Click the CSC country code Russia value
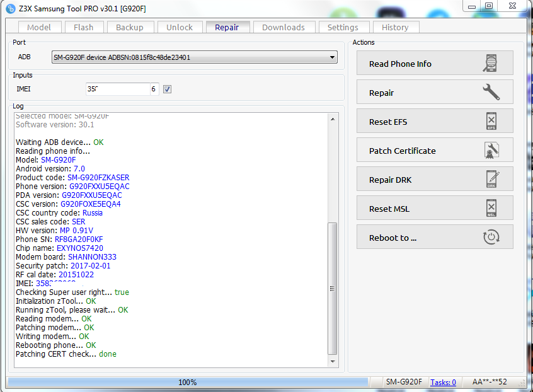Image resolution: width=533 pixels, height=392 pixels. coord(93,213)
